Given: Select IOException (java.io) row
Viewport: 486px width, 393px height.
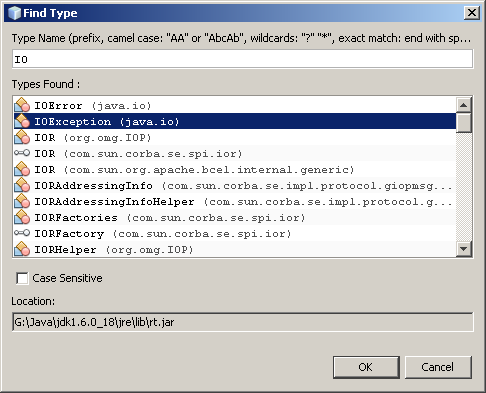Looking at the screenshot, I should pos(235,121).
